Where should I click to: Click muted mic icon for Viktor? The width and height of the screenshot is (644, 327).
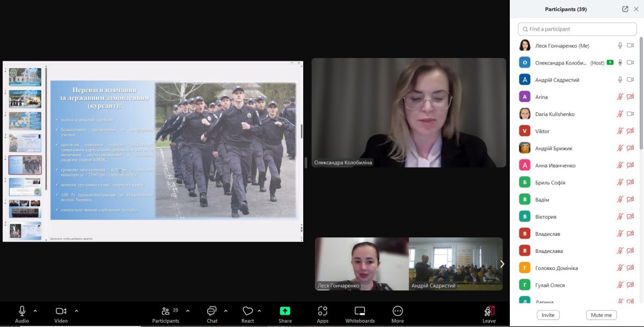[620, 131]
